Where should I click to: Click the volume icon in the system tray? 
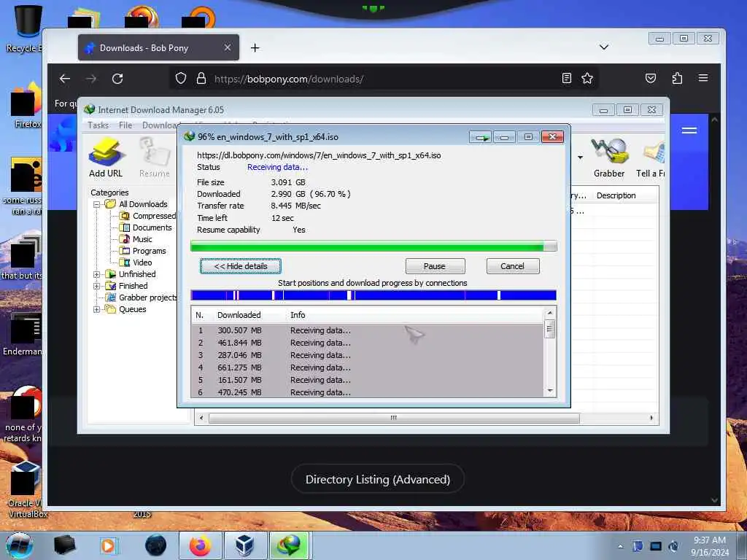[x=673, y=546]
